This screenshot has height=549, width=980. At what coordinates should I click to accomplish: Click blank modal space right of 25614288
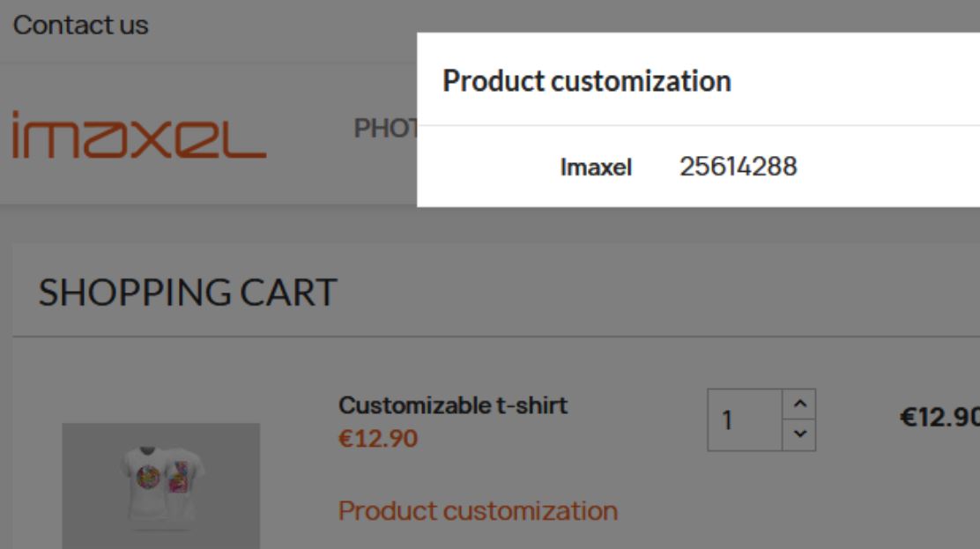click(x=890, y=167)
